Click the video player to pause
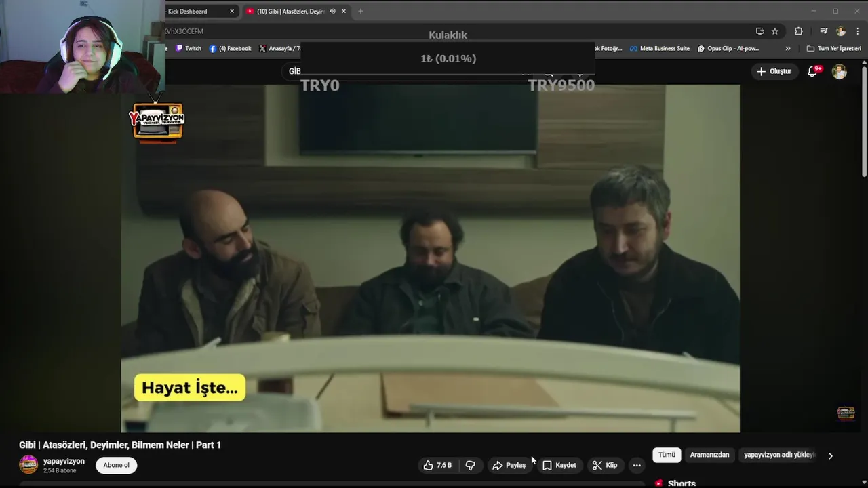This screenshot has height=488, width=868. (430, 258)
